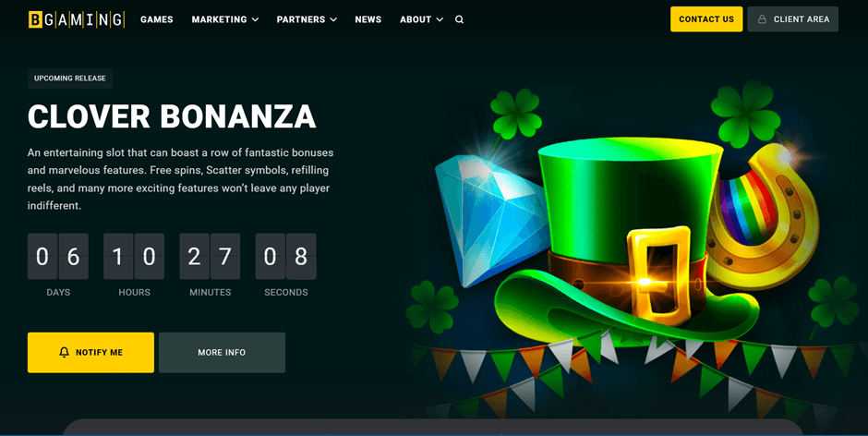Expand the Partners dropdown chevron

pyautogui.click(x=333, y=19)
